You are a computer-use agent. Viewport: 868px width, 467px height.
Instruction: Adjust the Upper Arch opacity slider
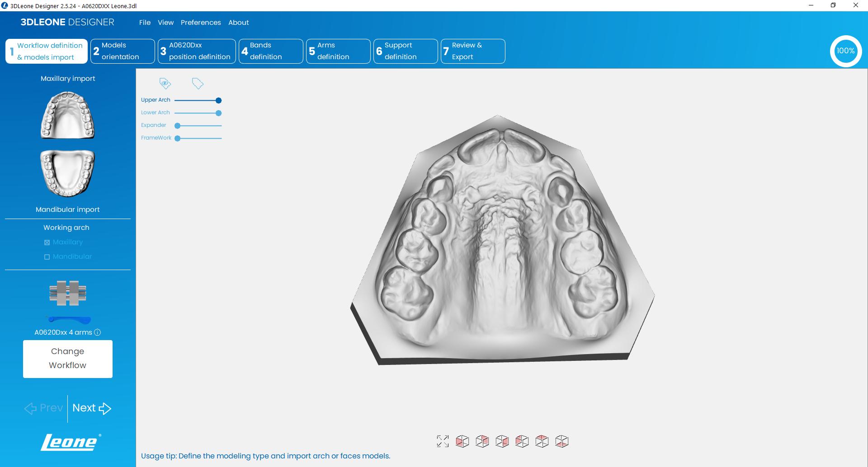pos(198,100)
